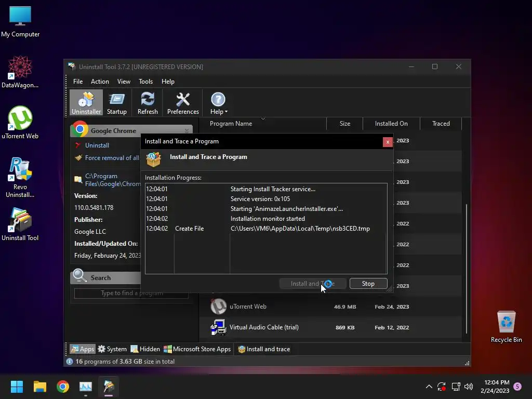Open Google Chrome from the taskbar

63,387
